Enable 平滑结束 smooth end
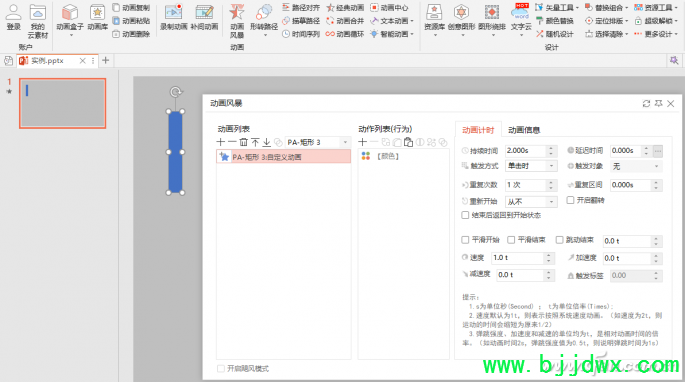 pos(511,240)
